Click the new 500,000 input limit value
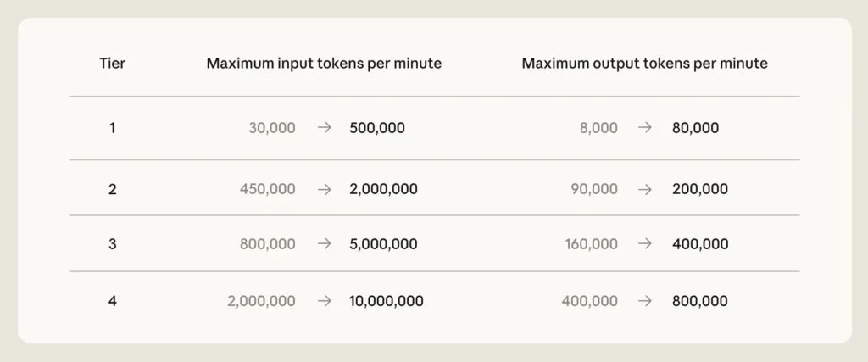Viewport: 868px width, 362px height. 377,128
